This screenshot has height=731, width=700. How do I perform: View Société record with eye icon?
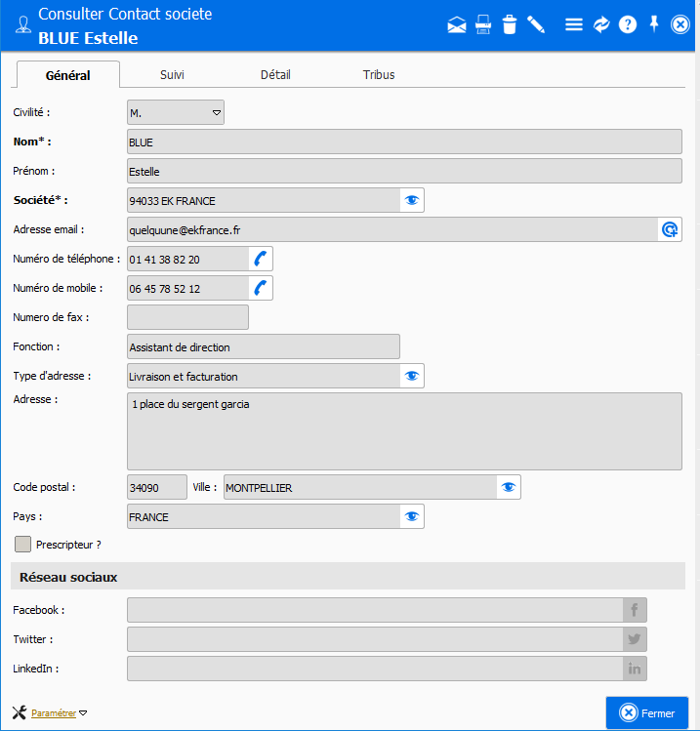click(412, 200)
